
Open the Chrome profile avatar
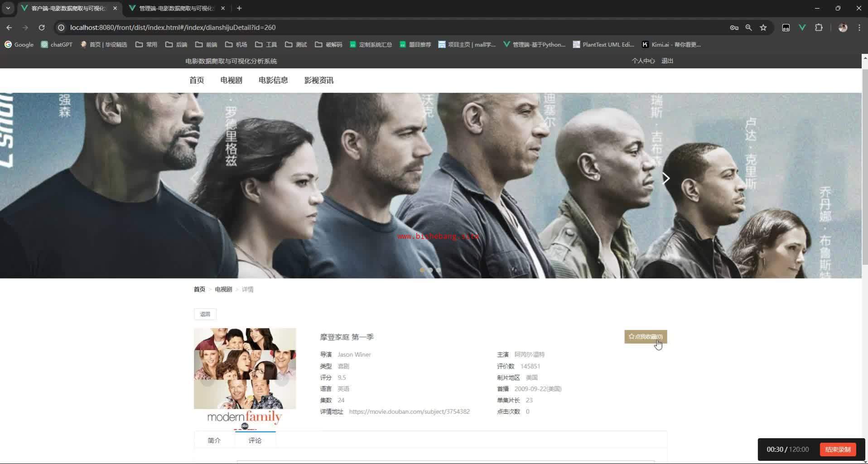[x=843, y=28]
